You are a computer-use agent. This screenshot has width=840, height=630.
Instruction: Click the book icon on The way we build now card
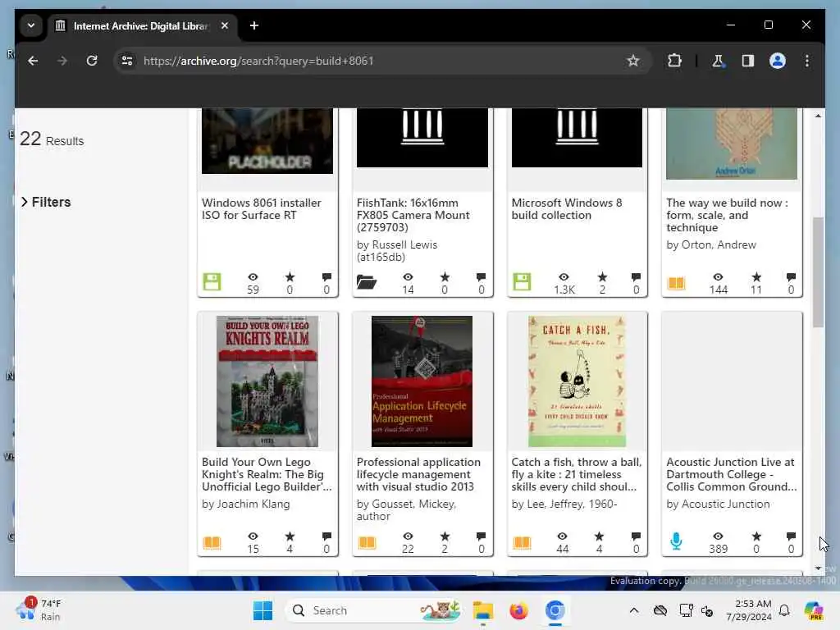676,283
